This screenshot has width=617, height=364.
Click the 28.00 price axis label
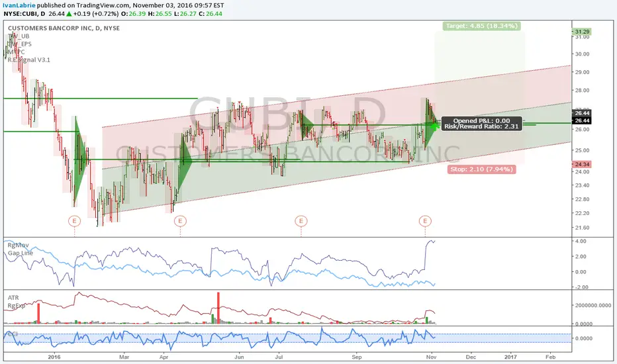(x=582, y=91)
